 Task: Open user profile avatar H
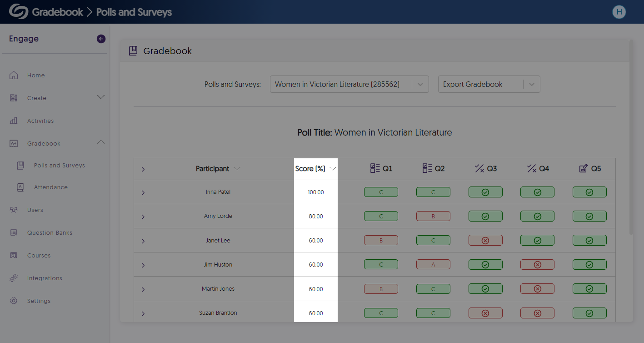(x=619, y=12)
